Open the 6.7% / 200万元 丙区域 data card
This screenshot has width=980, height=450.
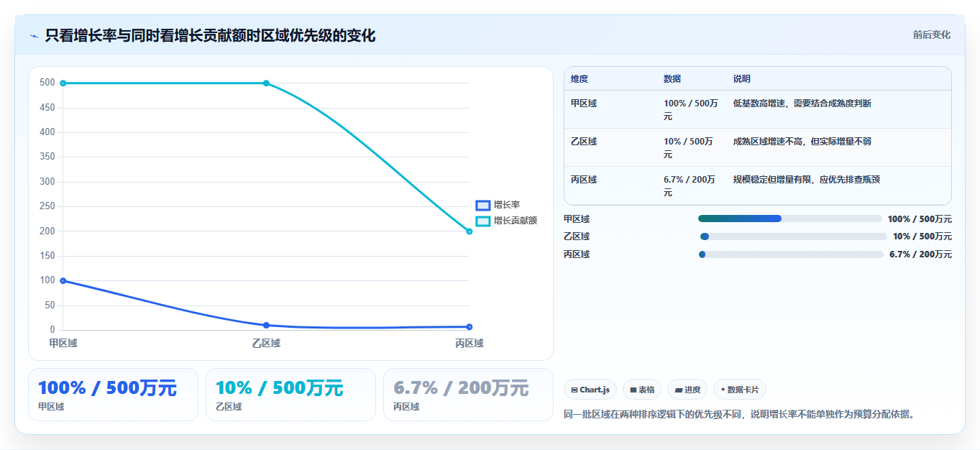(x=468, y=395)
